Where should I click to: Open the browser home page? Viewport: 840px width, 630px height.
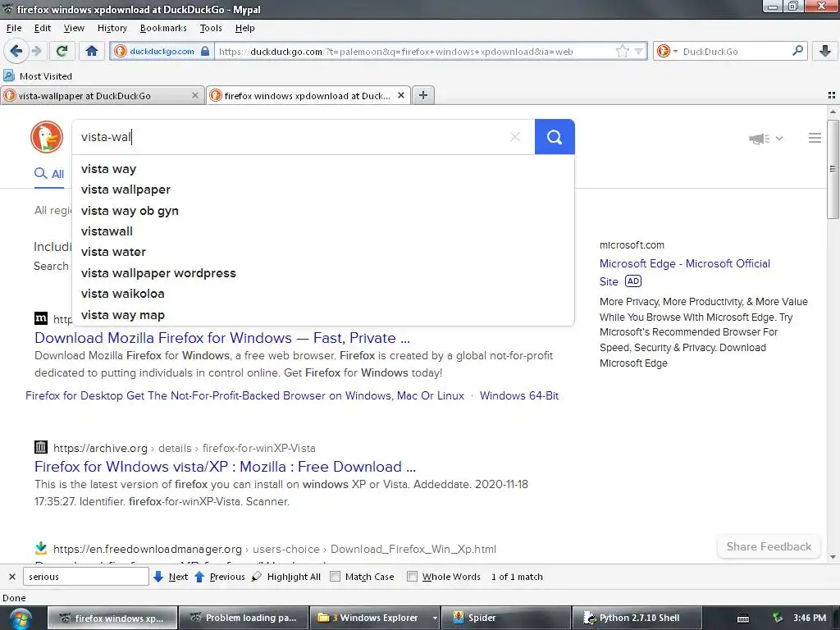coord(92,51)
